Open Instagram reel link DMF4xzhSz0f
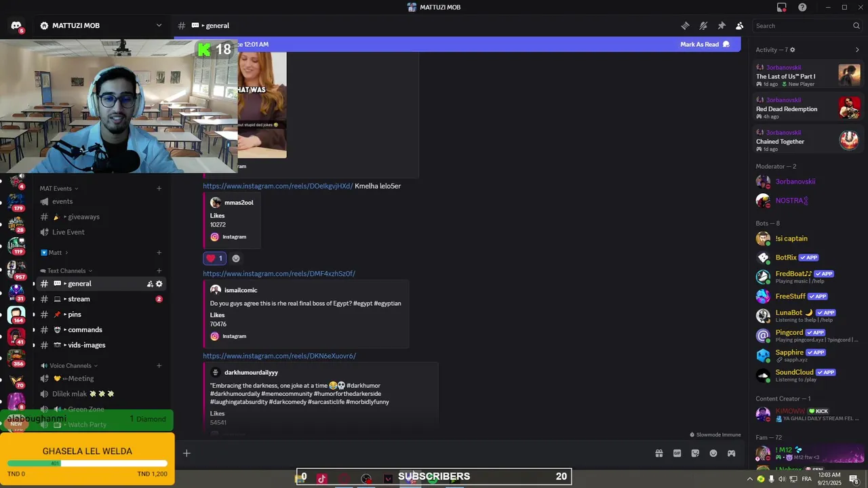Screen dimensions: 868x488 (279, 274)
